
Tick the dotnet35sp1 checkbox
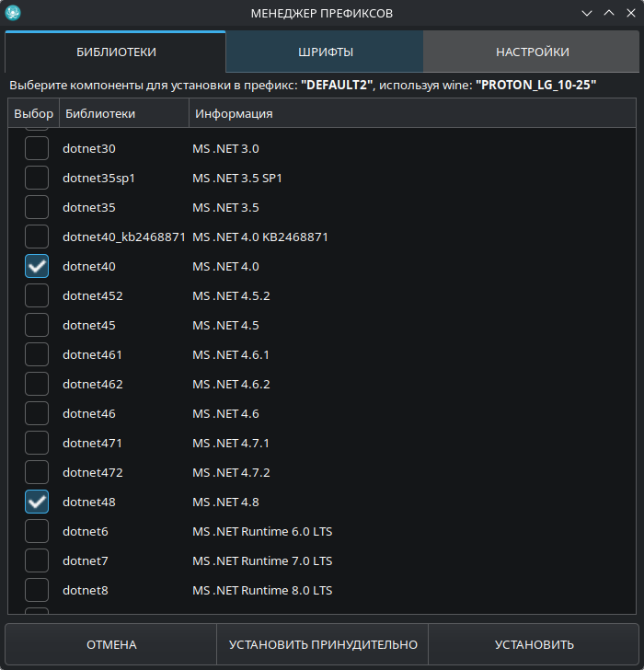pyautogui.click(x=37, y=178)
